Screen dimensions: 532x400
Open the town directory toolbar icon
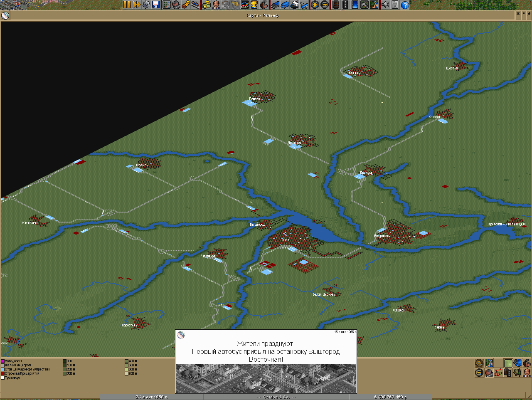176,5
